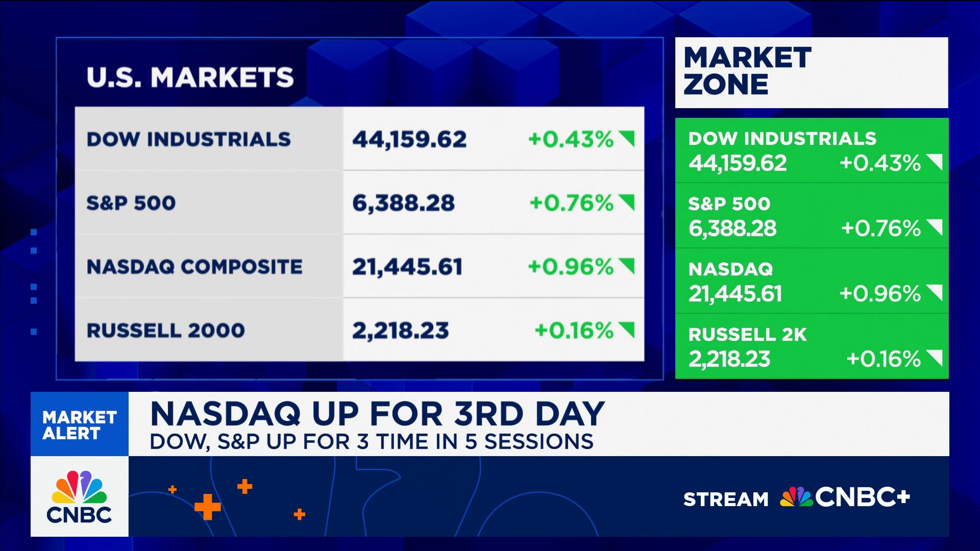The image size is (980, 551).
Task: Click the Nasdaq Composite +0.96% change
Action: click(570, 267)
